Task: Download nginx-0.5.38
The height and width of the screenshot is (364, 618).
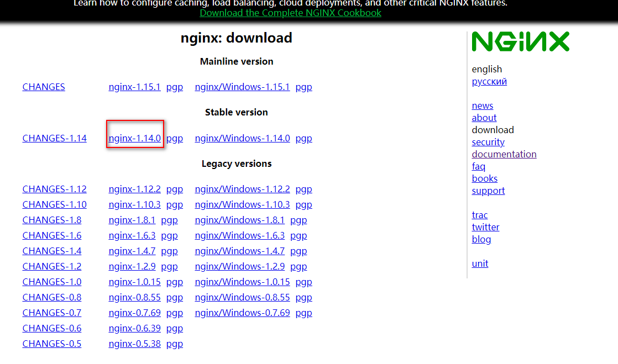Action: (135, 344)
